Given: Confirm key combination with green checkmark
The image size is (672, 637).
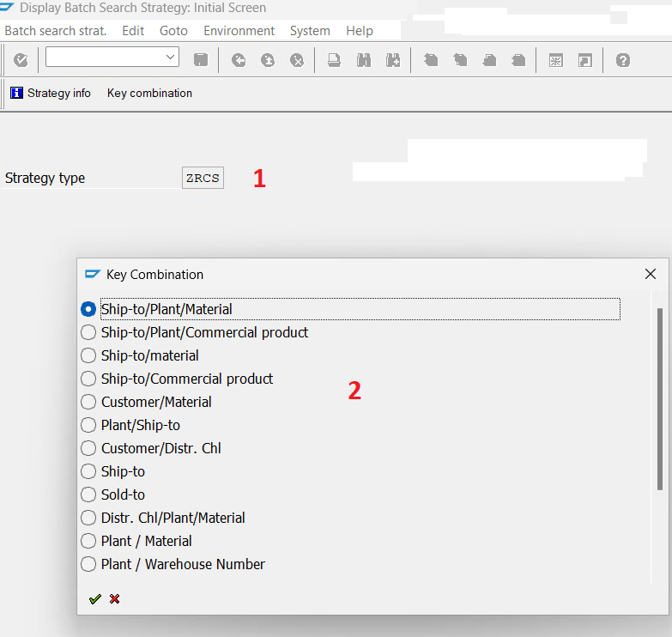Looking at the screenshot, I should pyautogui.click(x=94, y=598).
